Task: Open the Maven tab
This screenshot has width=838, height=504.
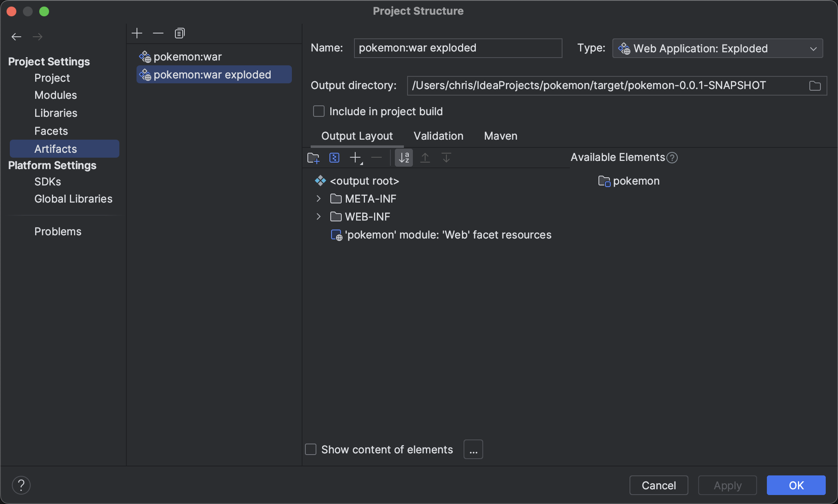Action: click(500, 136)
